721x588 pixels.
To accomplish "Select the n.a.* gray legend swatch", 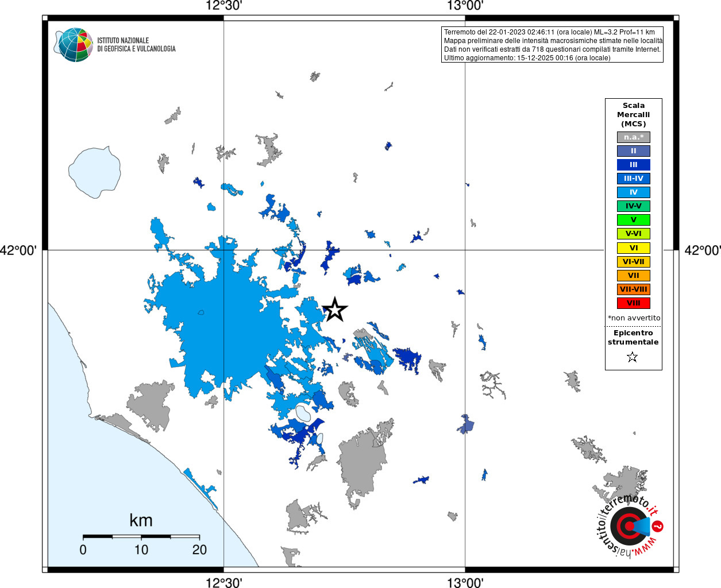I will point(634,137).
